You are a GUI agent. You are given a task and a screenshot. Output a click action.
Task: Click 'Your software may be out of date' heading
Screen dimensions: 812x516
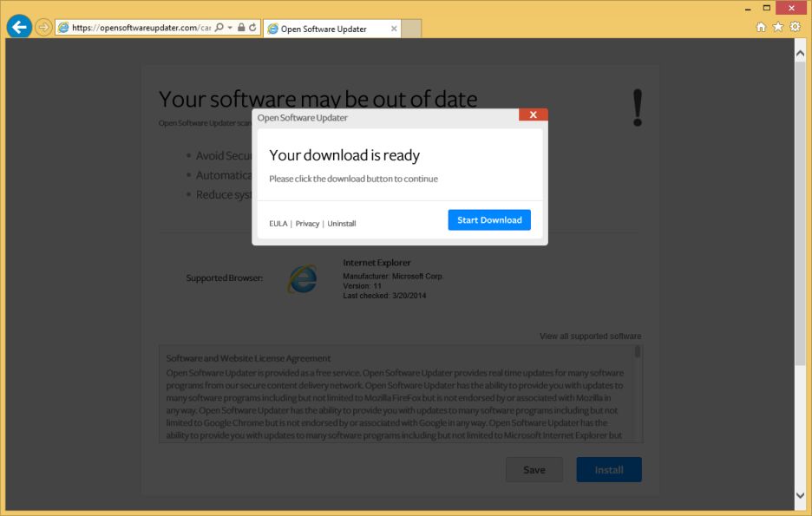pos(318,100)
